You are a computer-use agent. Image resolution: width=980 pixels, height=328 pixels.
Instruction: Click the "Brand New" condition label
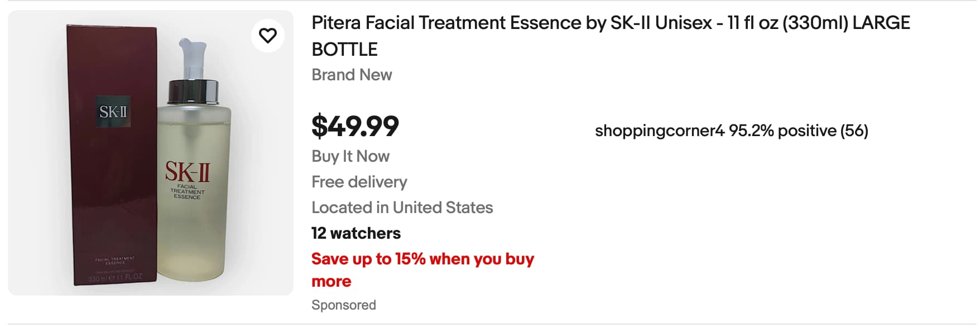pyautogui.click(x=352, y=75)
